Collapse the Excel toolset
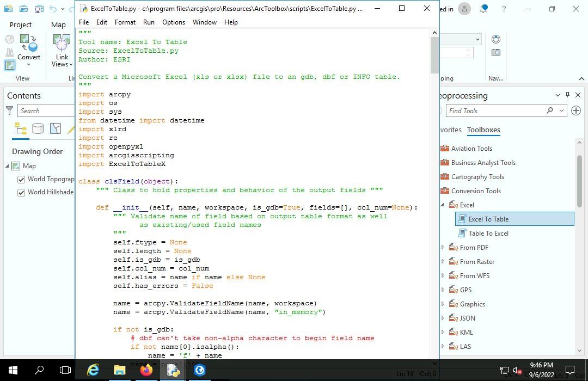588x381 pixels. tap(443, 205)
